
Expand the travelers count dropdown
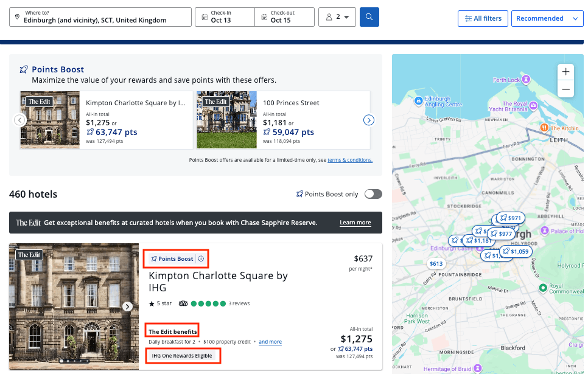(x=337, y=17)
